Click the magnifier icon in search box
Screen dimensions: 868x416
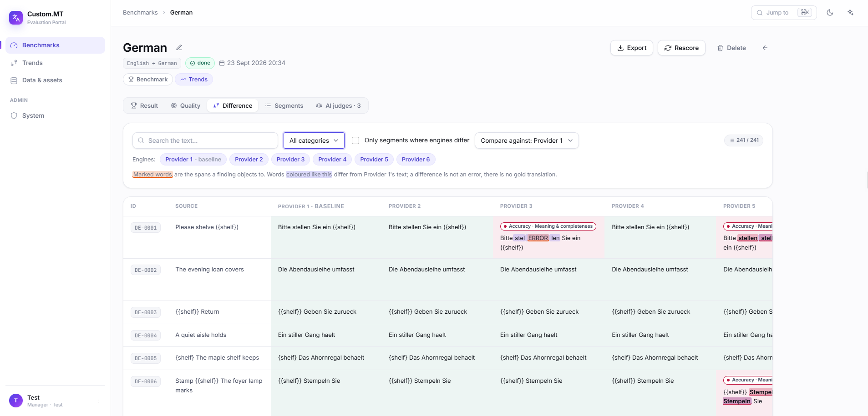click(141, 140)
